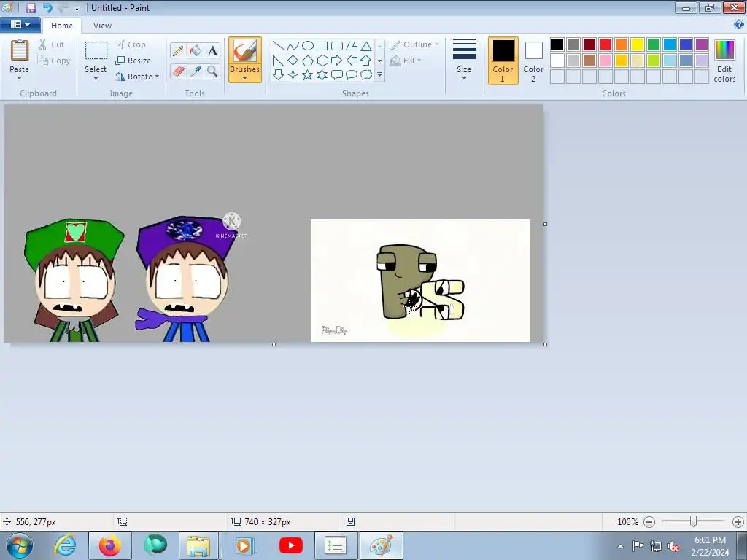Expand the Shapes gallery more arrow
This screenshot has height=560, width=747.
click(x=379, y=75)
